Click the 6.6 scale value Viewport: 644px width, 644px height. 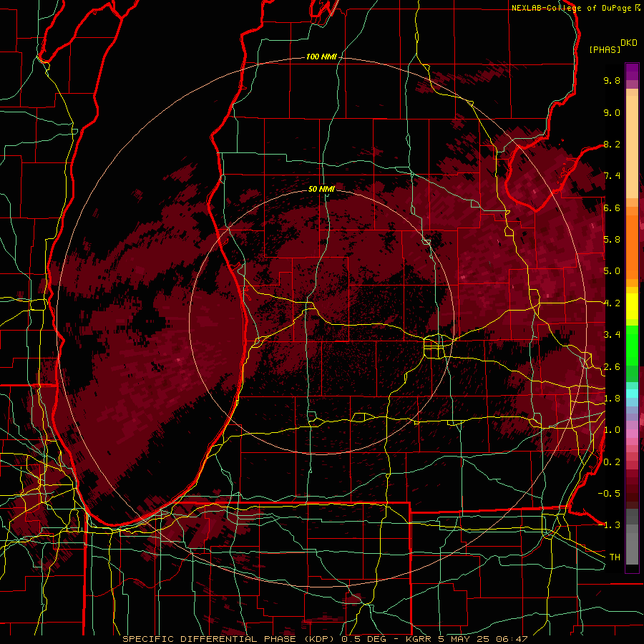coord(612,208)
